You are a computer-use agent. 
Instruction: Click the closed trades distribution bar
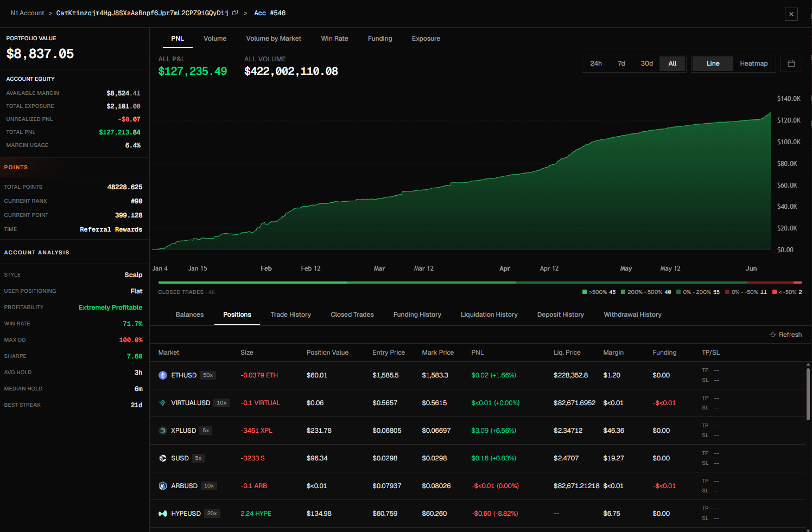(x=480, y=283)
